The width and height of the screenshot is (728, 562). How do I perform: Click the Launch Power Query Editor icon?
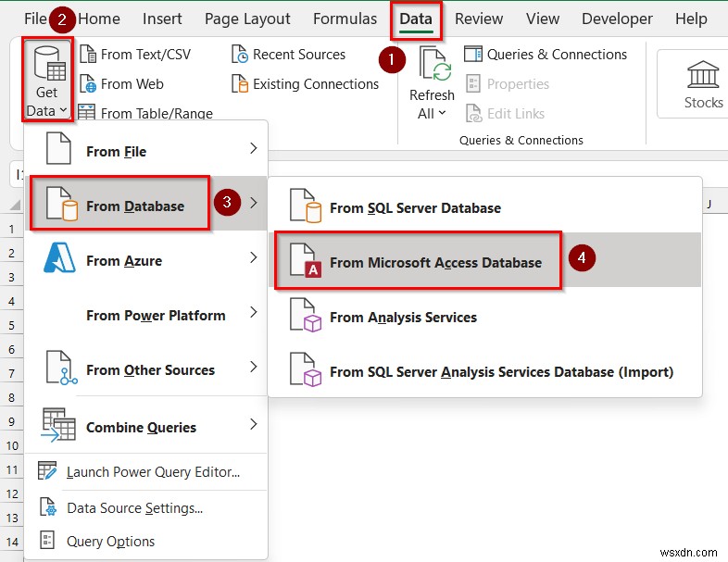tap(47, 470)
